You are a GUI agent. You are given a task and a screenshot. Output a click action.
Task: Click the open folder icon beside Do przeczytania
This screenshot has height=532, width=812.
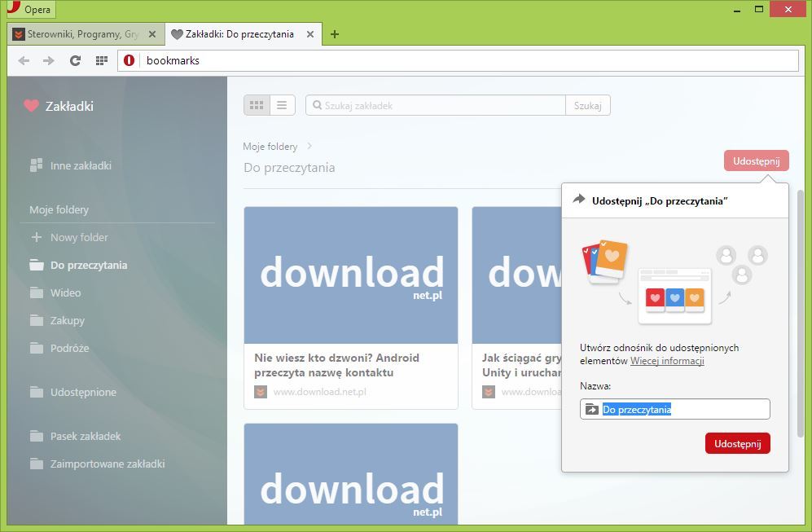[x=37, y=266]
